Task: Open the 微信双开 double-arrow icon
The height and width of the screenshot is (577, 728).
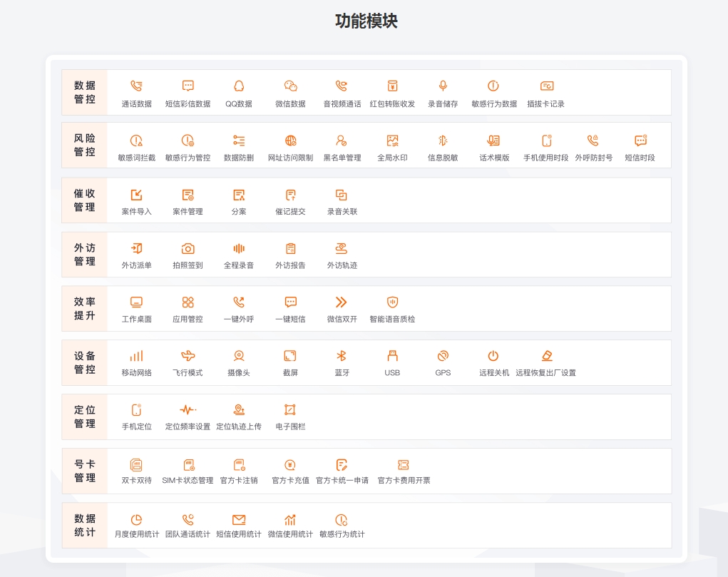Action: [x=342, y=302]
